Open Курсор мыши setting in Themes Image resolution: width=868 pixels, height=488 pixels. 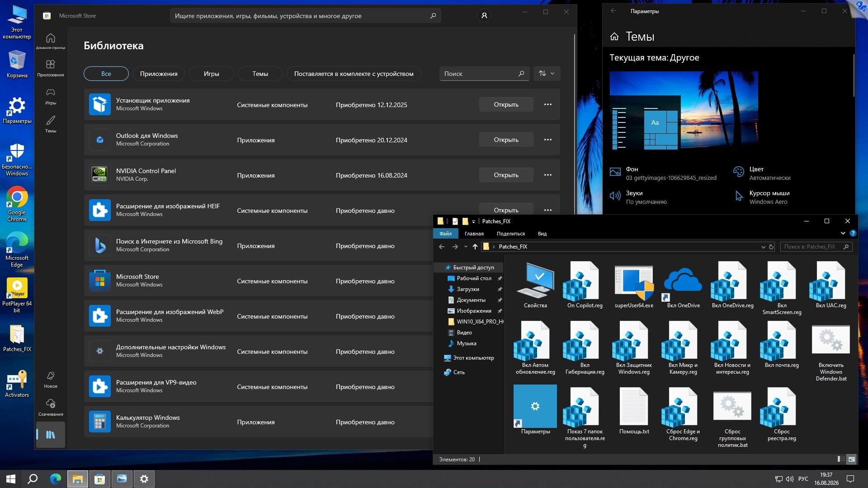point(762,197)
